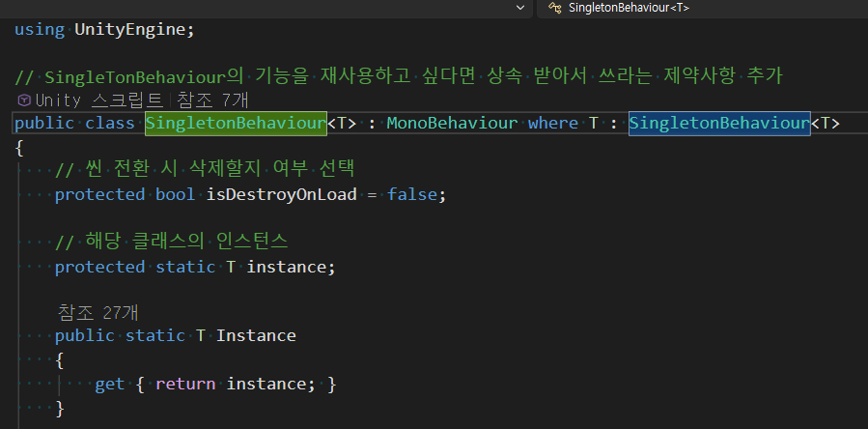Click the 'false' value of isDestroyOnLoad

point(412,195)
